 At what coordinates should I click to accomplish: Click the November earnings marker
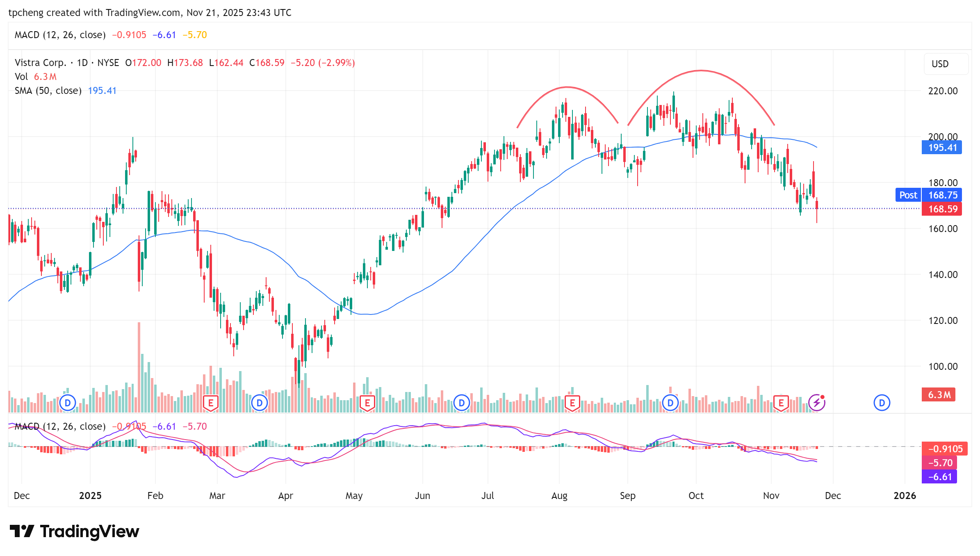(x=781, y=403)
